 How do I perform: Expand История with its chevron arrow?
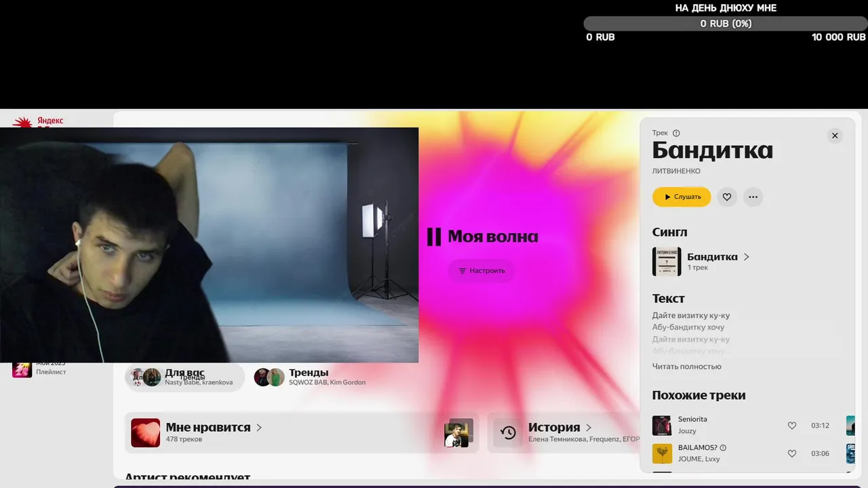[589, 428]
